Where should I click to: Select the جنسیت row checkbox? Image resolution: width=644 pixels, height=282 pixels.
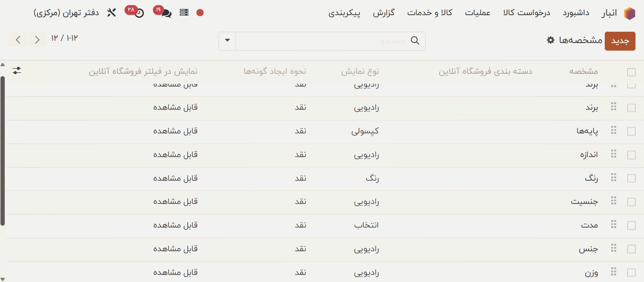point(631,202)
